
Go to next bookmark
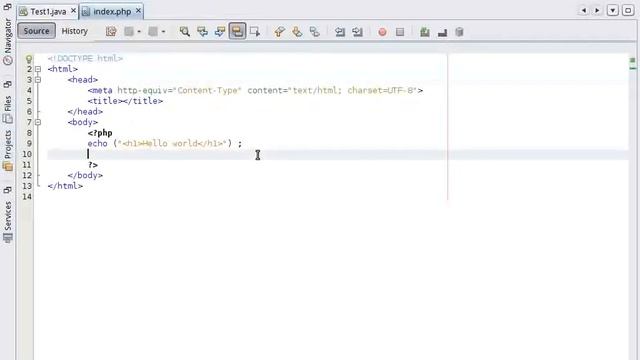tap(297, 31)
